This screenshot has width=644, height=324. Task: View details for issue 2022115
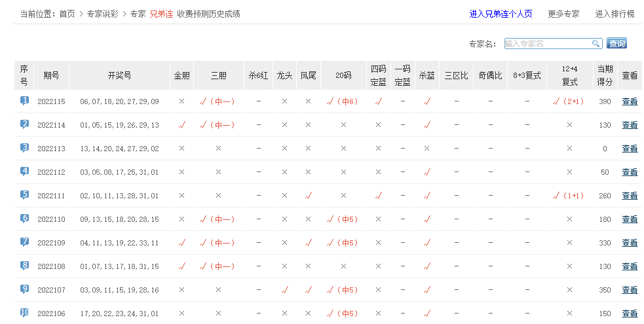click(629, 101)
